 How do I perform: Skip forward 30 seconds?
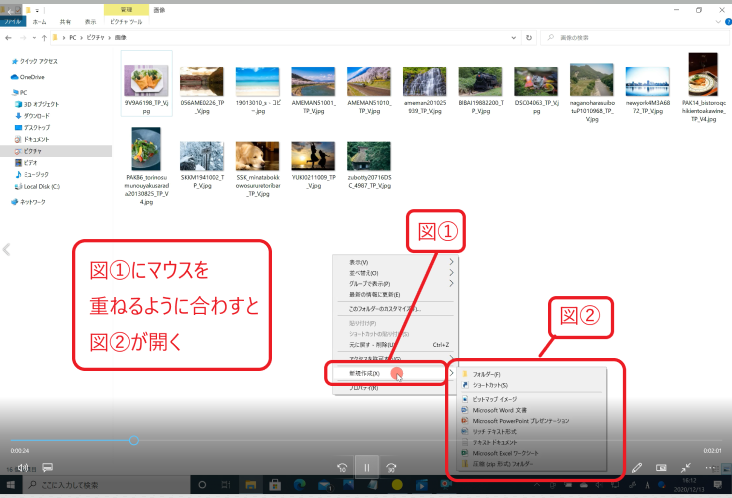click(x=392, y=467)
